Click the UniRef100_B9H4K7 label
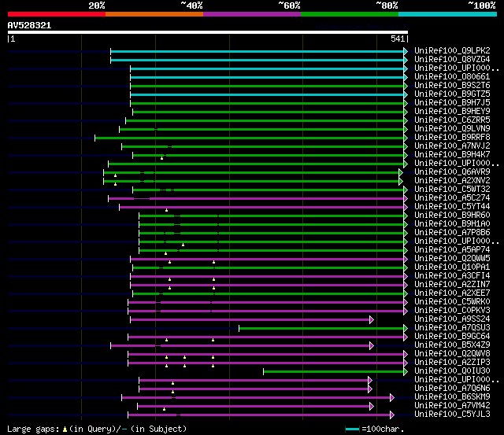504x435 pixels. point(452,154)
